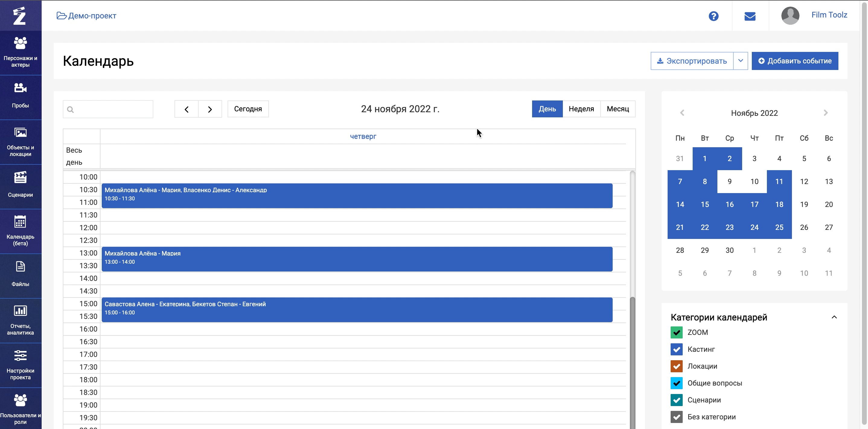Open the export options dropdown arrow
868x429 pixels.
[741, 61]
